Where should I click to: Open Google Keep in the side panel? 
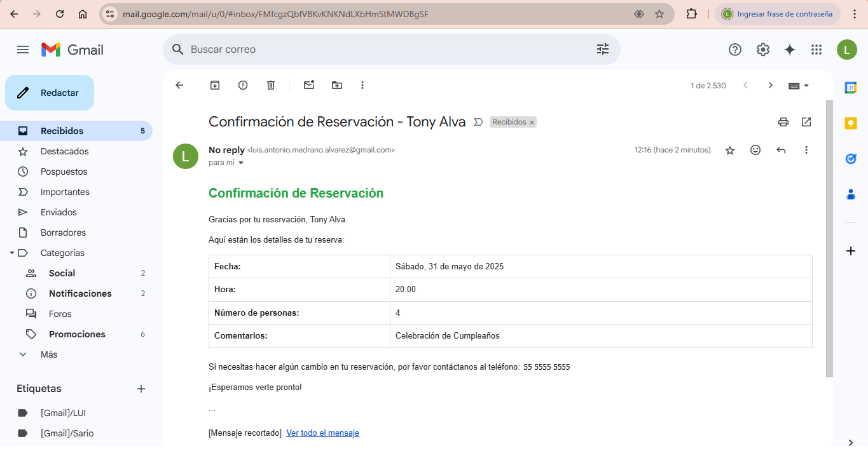[x=850, y=123]
